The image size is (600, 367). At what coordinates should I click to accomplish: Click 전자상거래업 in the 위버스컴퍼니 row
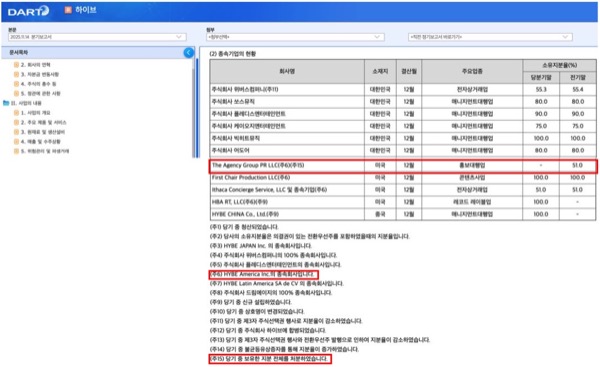coord(472,89)
